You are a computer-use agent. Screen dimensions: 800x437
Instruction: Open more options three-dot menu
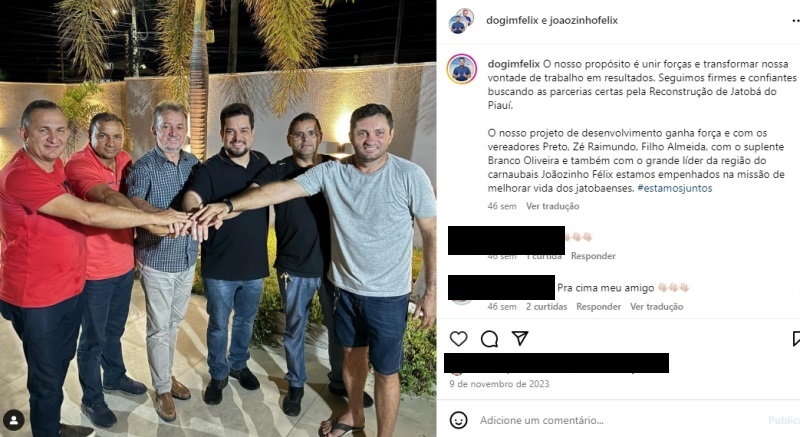coord(796,21)
